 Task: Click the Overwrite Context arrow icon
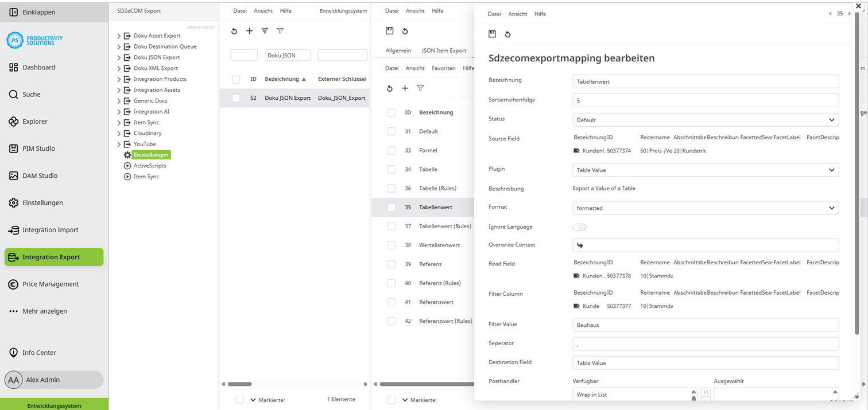click(x=580, y=245)
